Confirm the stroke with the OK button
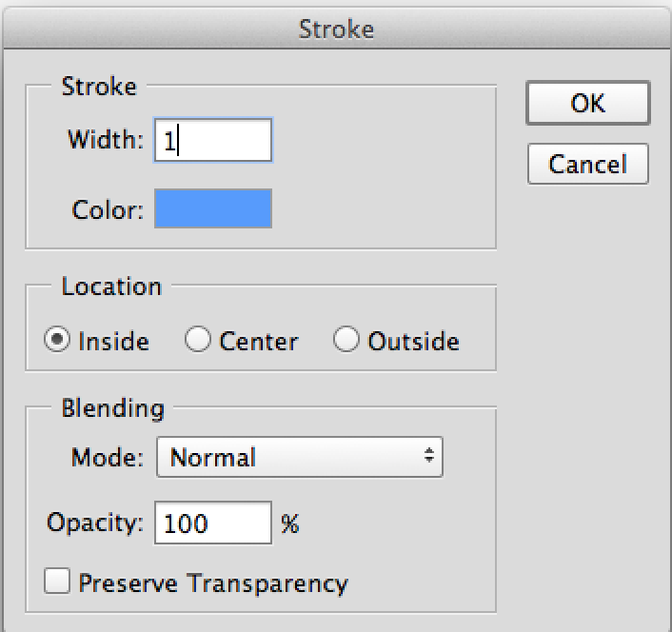672x632 pixels. [588, 103]
